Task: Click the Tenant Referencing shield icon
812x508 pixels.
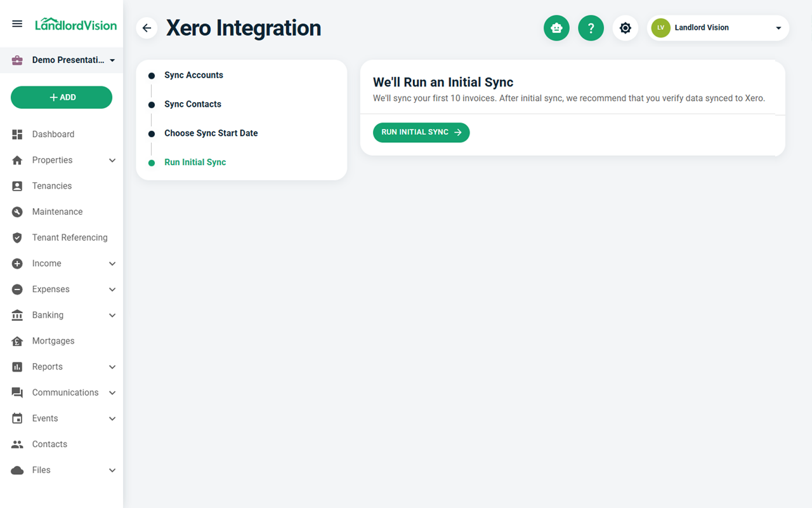Action: pyautogui.click(x=17, y=237)
